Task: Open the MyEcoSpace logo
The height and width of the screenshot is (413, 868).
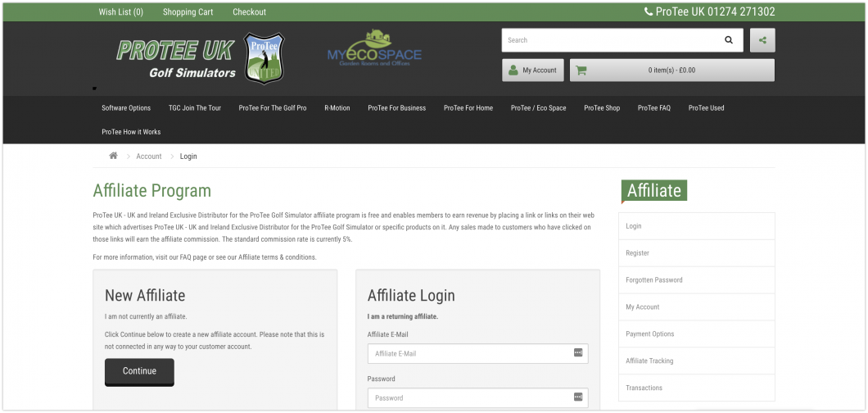Action: pyautogui.click(x=374, y=48)
